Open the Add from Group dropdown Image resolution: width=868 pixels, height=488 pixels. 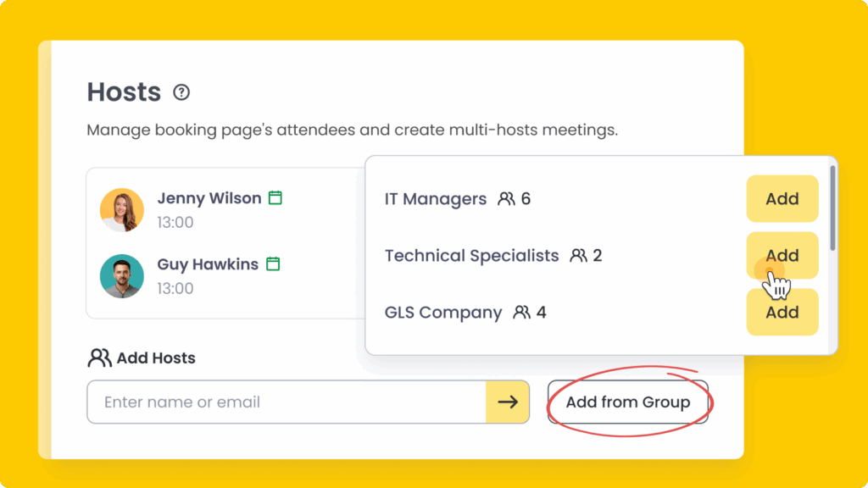627,402
